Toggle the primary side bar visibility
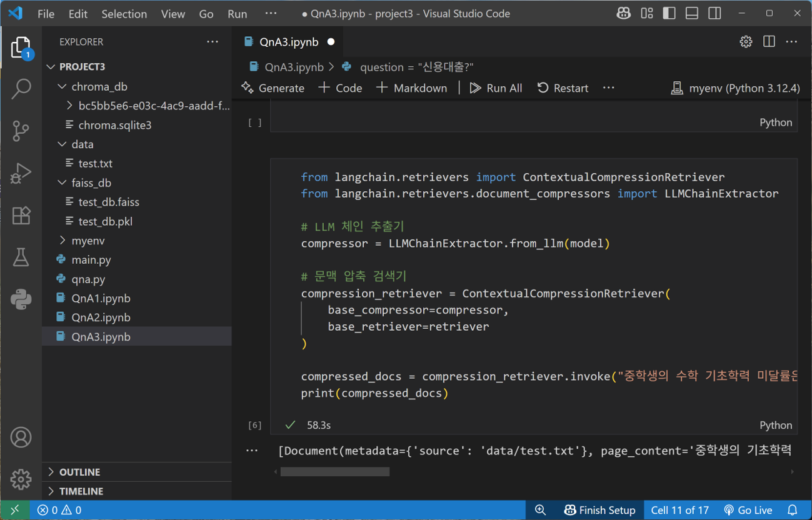The width and height of the screenshot is (812, 520). click(669, 13)
